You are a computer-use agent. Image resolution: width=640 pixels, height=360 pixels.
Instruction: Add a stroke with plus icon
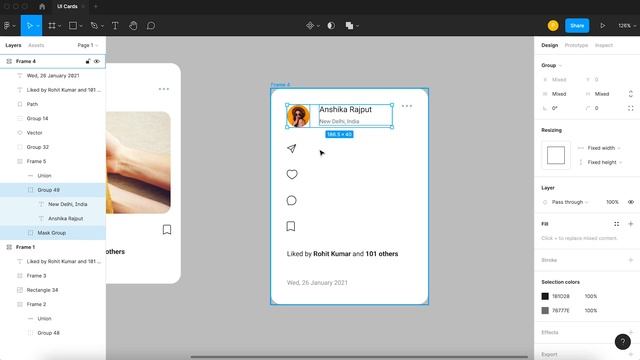[x=631, y=260]
